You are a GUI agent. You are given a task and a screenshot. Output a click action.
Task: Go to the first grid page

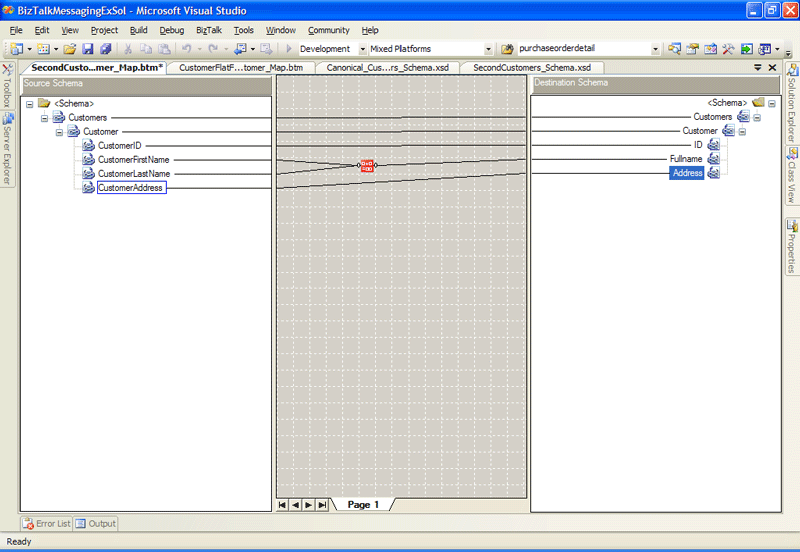pyautogui.click(x=282, y=505)
